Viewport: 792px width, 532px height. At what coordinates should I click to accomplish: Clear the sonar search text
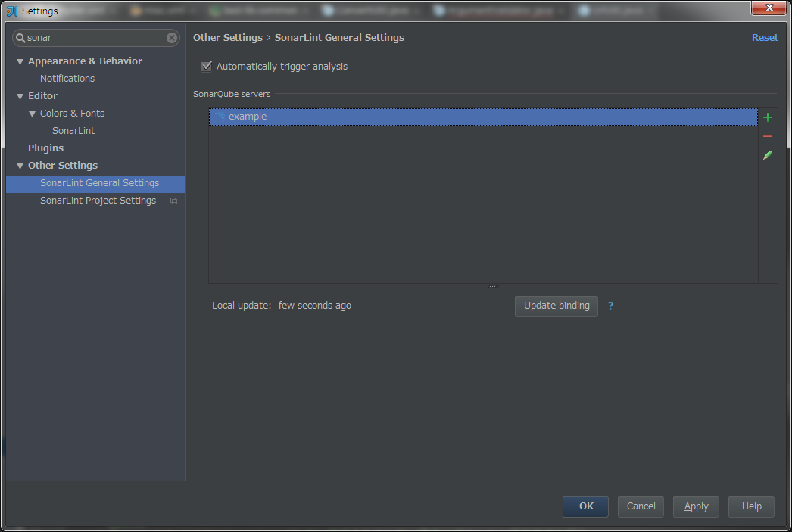pyautogui.click(x=172, y=37)
